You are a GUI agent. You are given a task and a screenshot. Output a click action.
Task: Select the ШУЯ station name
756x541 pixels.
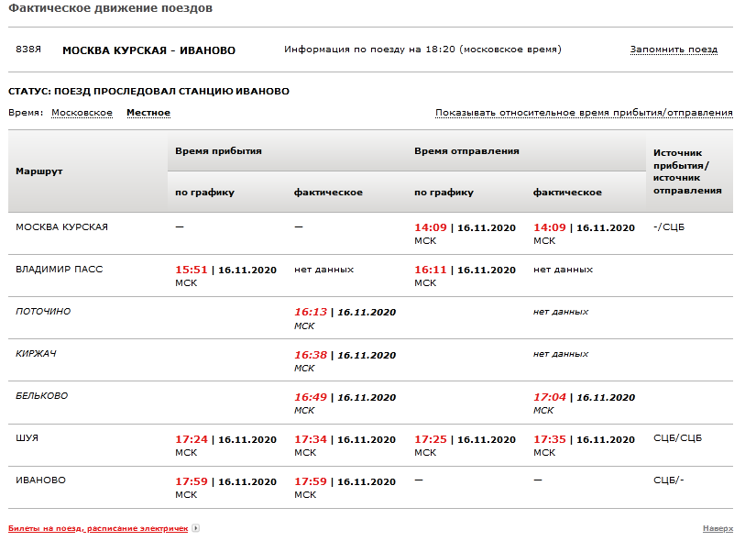point(27,438)
